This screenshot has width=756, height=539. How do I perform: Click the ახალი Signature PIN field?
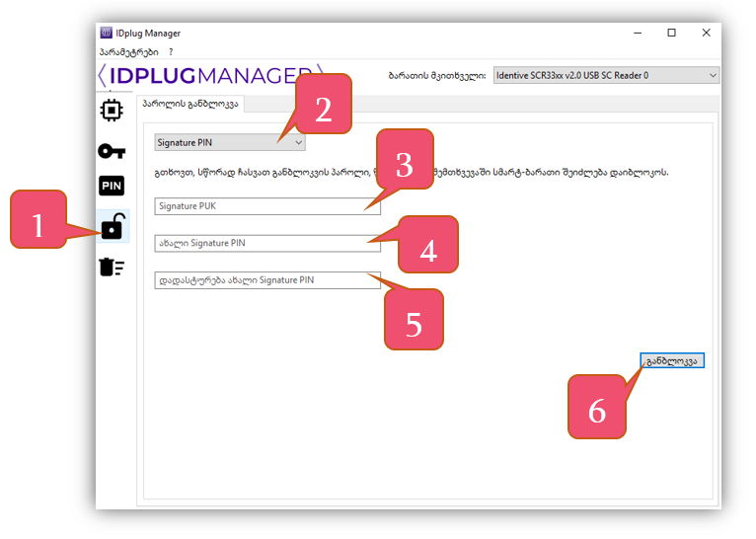click(x=261, y=243)
